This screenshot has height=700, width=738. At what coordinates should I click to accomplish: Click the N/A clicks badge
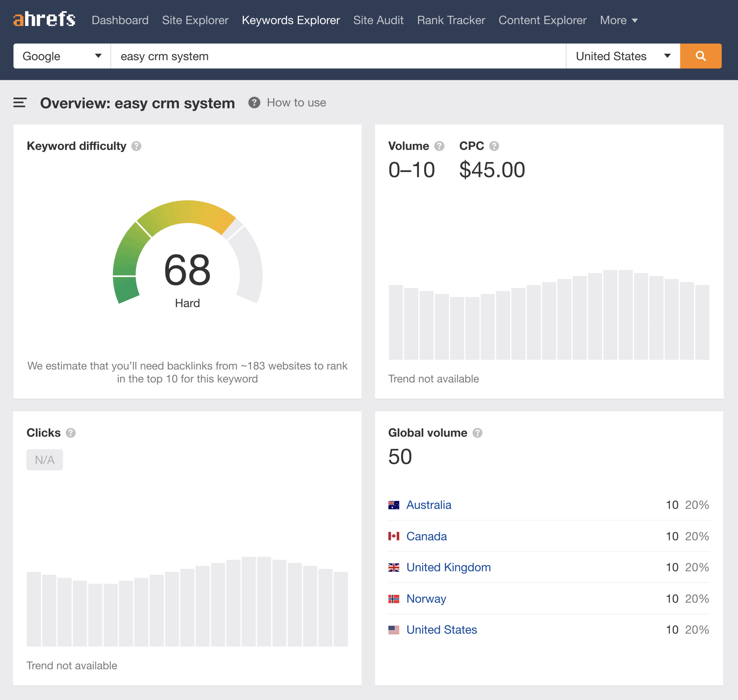click(x=45, y=460)
